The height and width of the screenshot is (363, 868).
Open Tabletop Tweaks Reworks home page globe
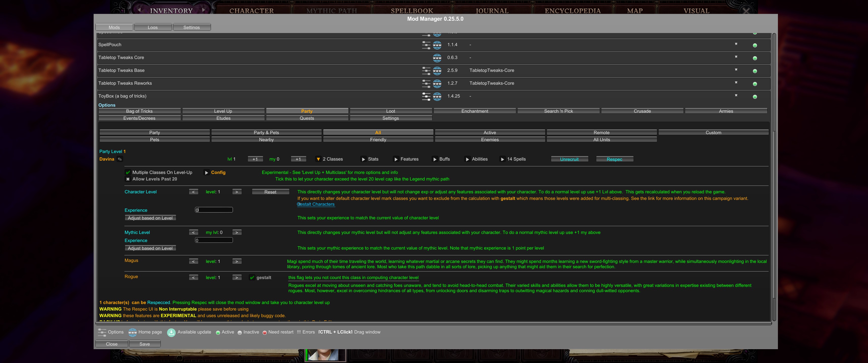(x=437, y=83)
